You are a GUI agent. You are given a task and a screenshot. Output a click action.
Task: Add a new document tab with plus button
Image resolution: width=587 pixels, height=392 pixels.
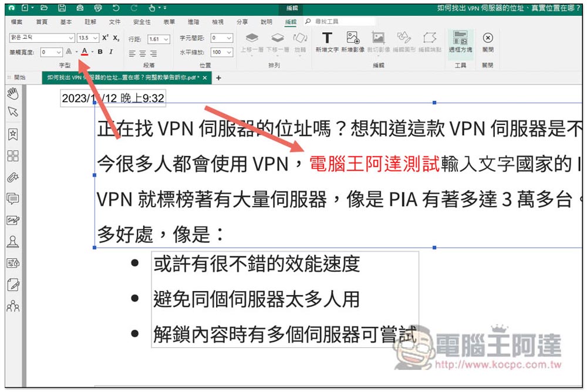coord(218,78)
